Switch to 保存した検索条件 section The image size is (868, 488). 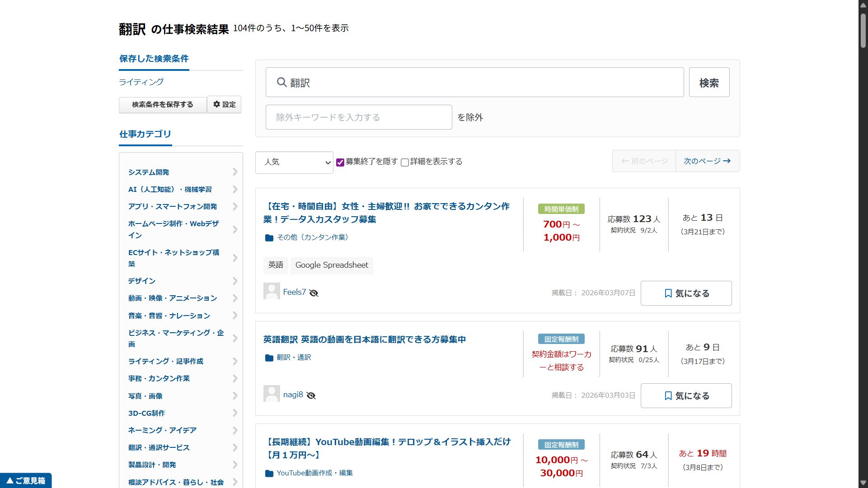point(154,59)
